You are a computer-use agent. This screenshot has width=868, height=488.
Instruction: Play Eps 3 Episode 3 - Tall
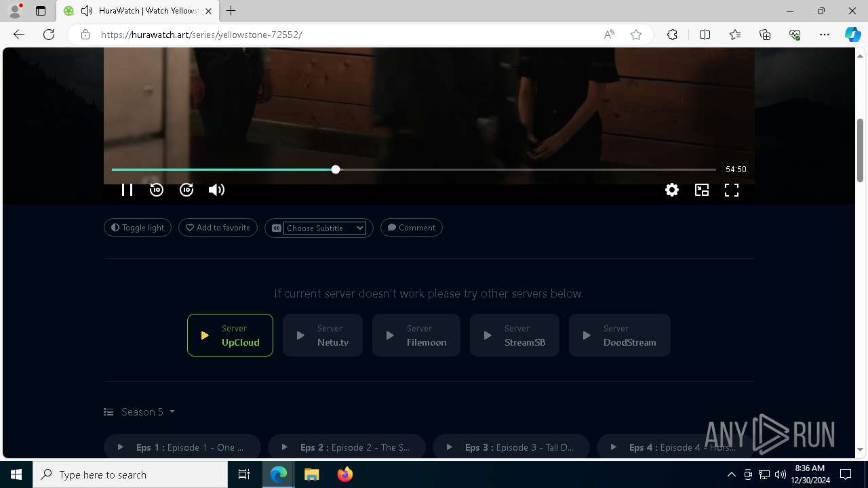(x=511, y=447)
